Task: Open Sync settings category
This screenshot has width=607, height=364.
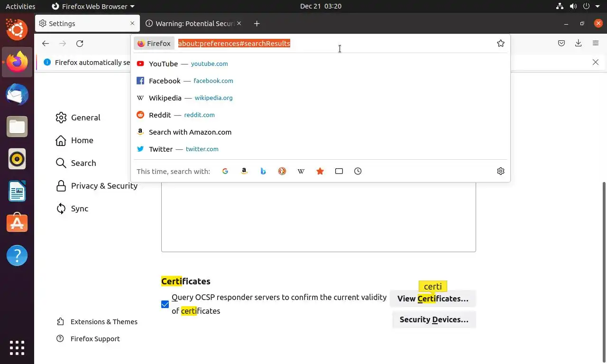Action: point(72,209)
